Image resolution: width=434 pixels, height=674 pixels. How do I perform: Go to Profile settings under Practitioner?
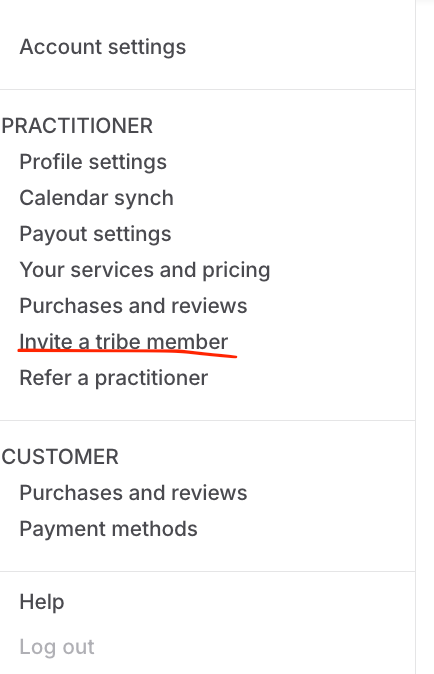pos(93,162)
